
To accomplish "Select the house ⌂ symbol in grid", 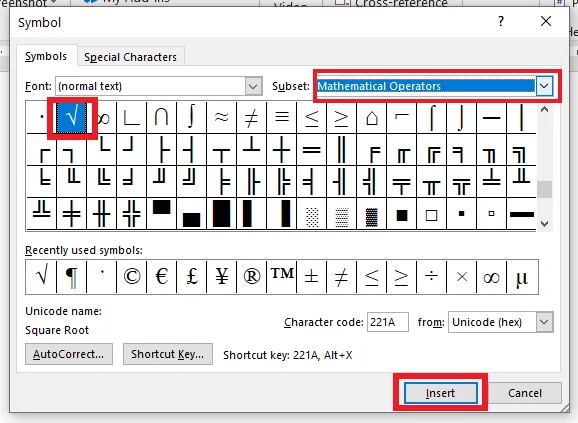I will [372, 118].
